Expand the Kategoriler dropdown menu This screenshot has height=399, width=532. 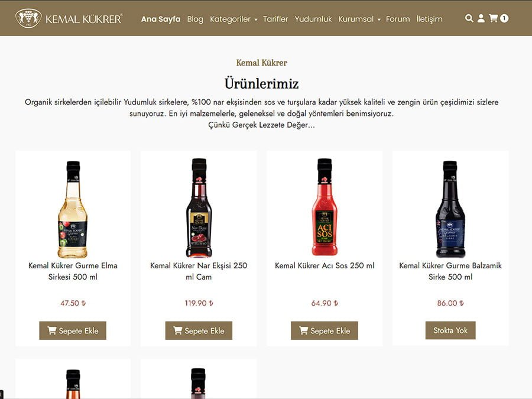pos(233,19)
